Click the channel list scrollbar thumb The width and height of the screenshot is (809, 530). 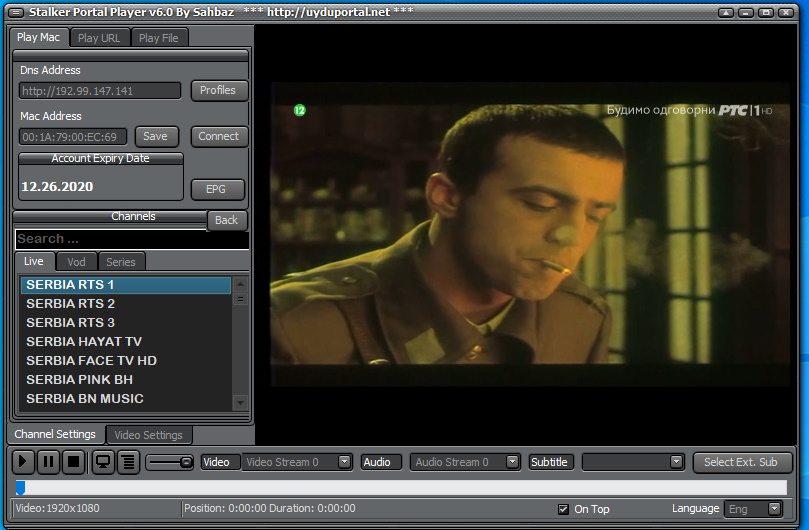coord(240,299)
